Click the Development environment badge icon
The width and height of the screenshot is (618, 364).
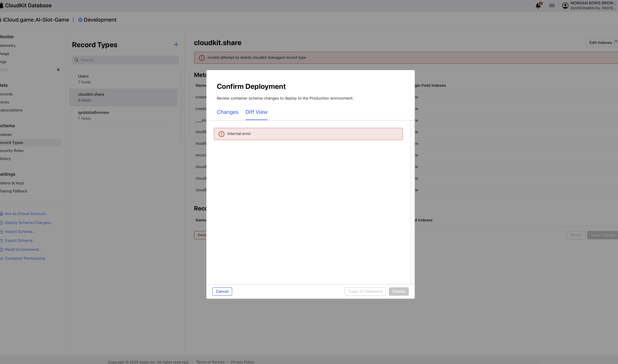[x=80, y=20]
